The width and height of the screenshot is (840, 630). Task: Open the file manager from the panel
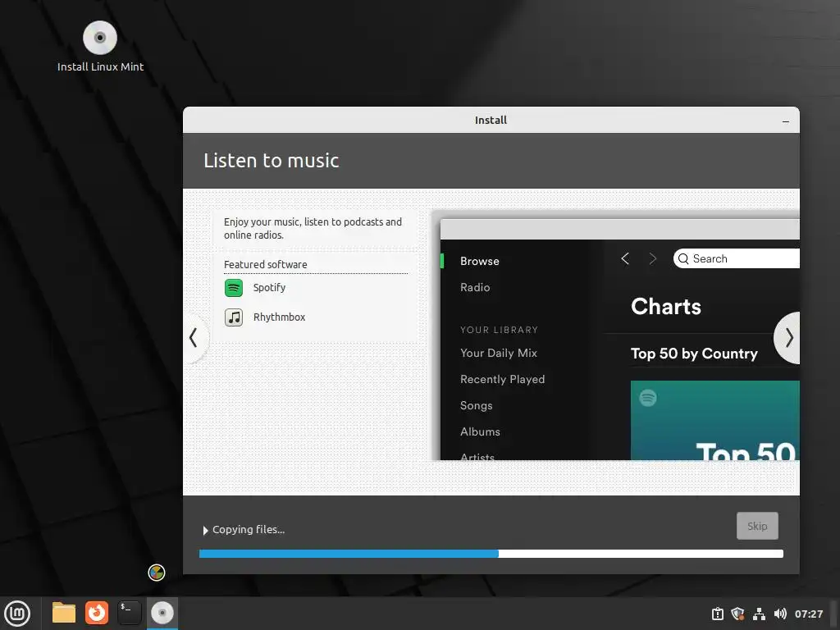[64, 613]
